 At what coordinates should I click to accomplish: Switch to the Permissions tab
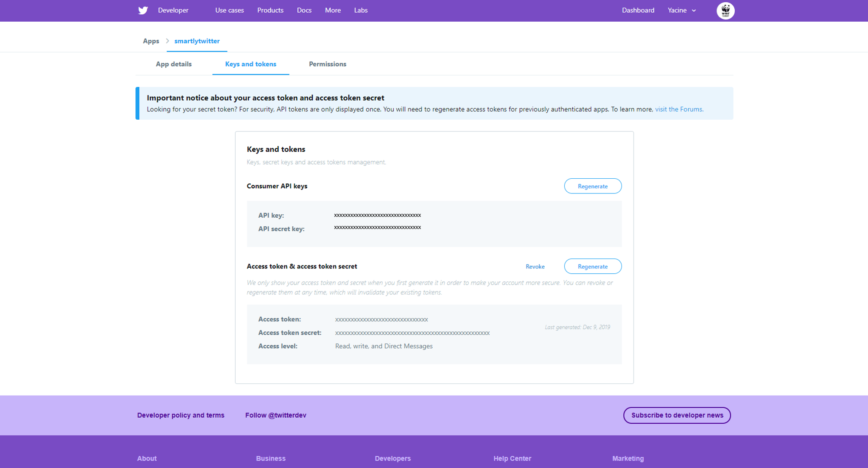click(x=328, y=64)
